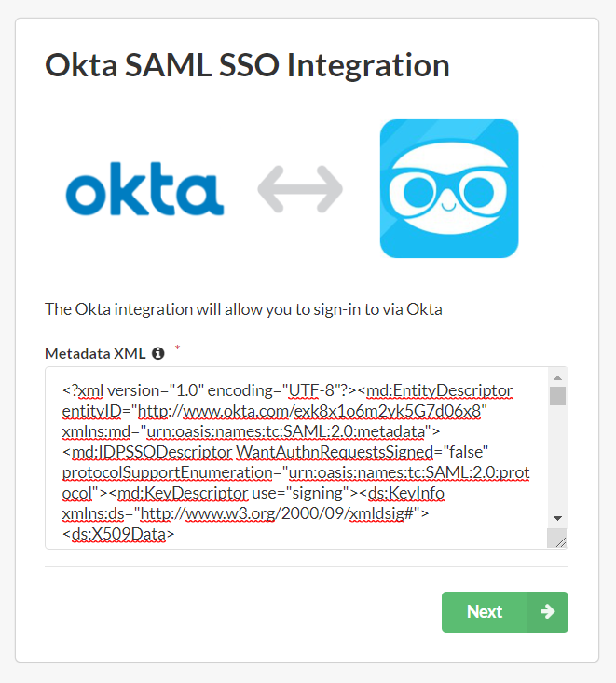Click inside the Metadata XML text area

click(x=296, y=458)
